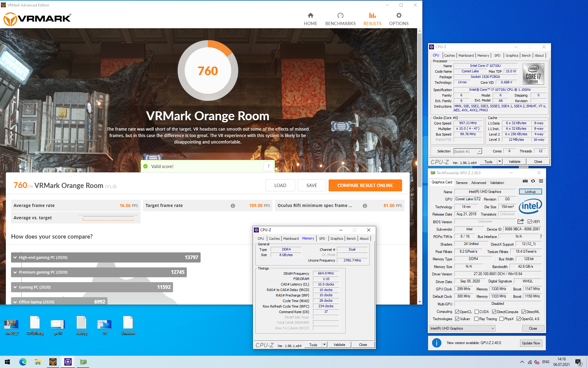Open Tools dropdown arrow in Memory CPU-Z window

point(324,345)
